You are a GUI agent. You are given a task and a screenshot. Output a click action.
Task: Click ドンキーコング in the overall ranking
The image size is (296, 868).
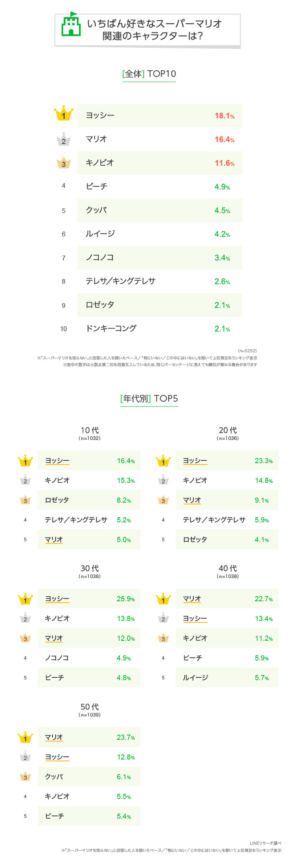click(x=111, y=328)
